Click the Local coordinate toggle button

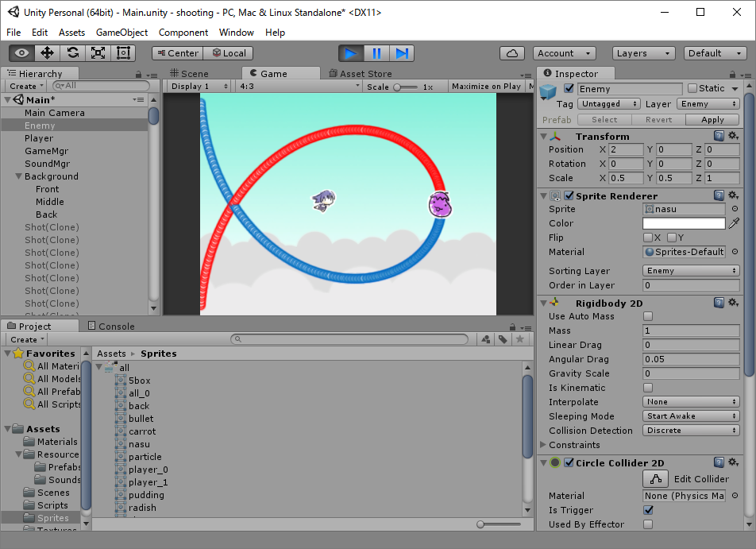[228, 53]
